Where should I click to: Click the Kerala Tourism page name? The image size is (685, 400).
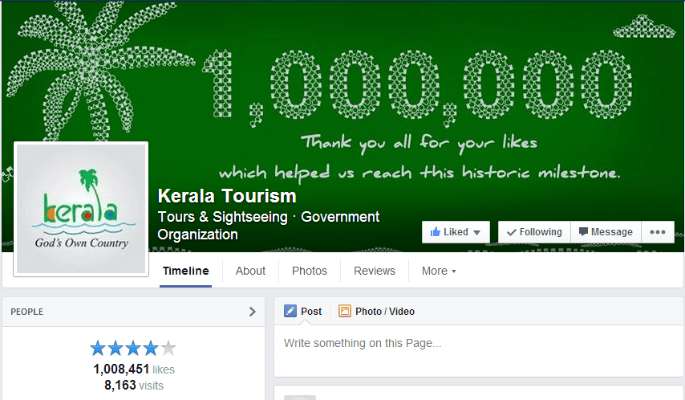pyautogui.click(x=227, y=196)
